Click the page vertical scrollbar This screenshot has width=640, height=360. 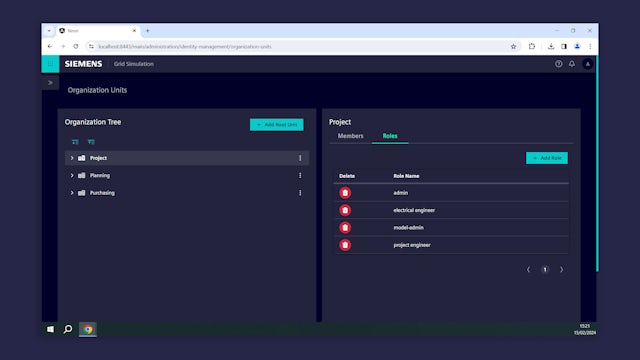coord(597,163)
